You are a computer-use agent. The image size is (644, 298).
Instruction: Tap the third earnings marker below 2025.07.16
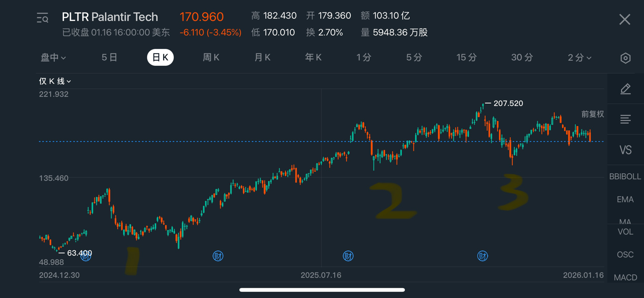coord(348,256)
